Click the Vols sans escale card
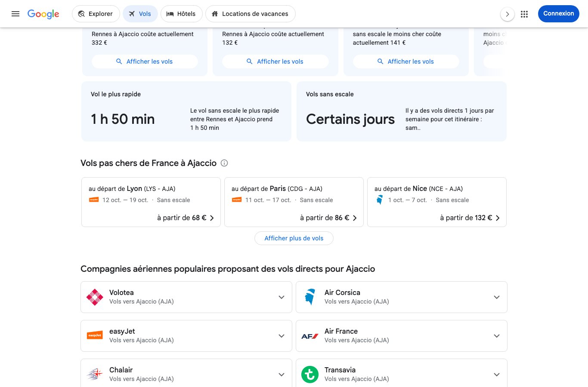The width and height of the screenshot is (588, 387). pos(402,111)
